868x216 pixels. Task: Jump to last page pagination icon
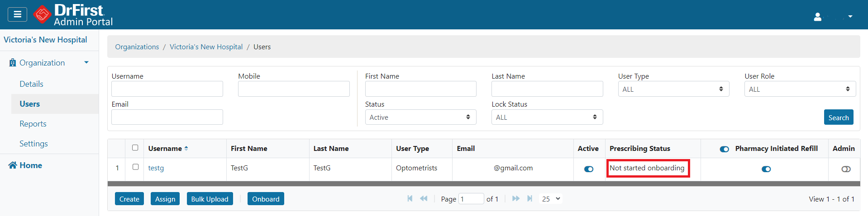tap(529, 198)
